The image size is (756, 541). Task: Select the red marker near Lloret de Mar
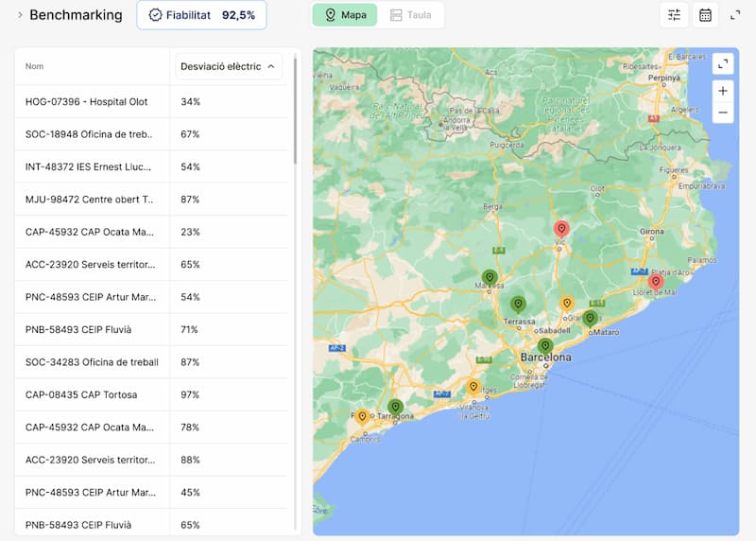[x=655, y=282]
